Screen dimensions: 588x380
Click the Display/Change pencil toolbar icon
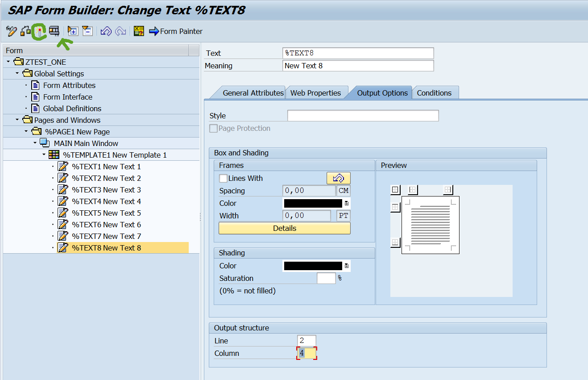tap(11, 31)
